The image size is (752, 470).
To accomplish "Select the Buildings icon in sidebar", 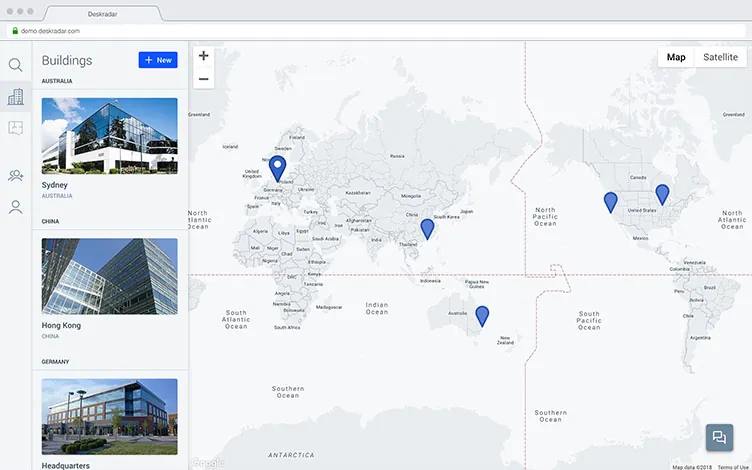I will tap(15, 96).
